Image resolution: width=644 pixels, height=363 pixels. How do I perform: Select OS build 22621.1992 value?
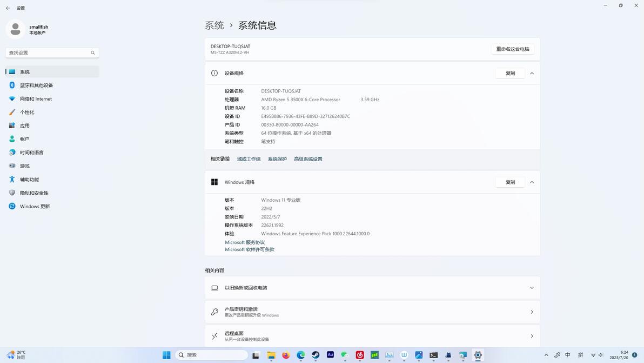272,225
